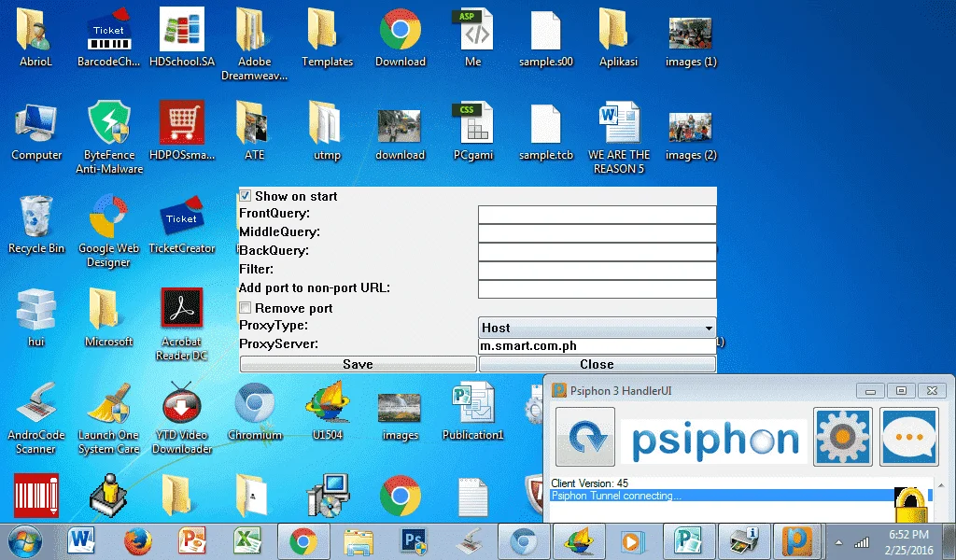Select HDPOSsma... shopping cart icon
This screenshot has height=560, width=956.
tap(182, 132)
